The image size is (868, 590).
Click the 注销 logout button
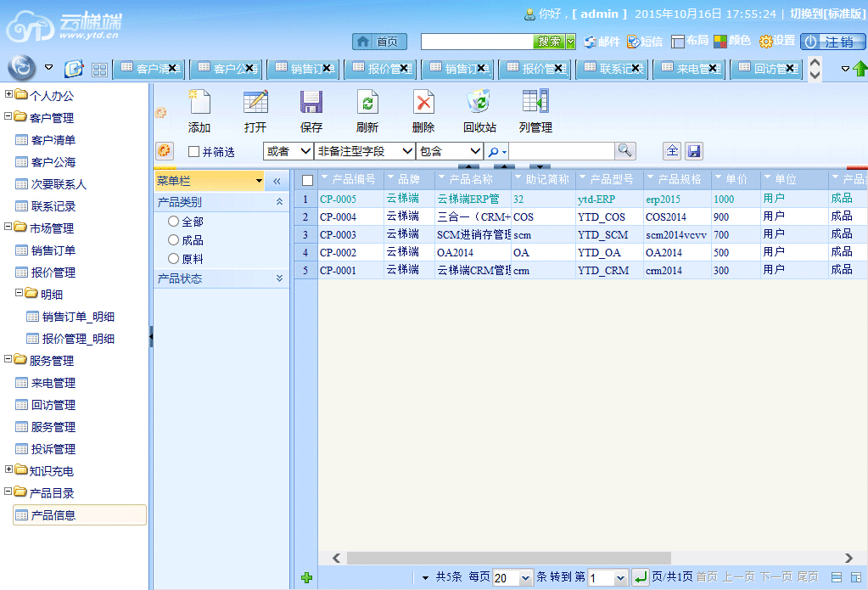832,42
